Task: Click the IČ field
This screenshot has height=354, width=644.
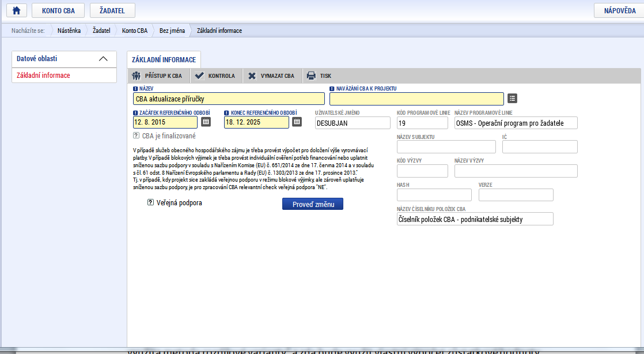Action: click(x=540, y=147)
